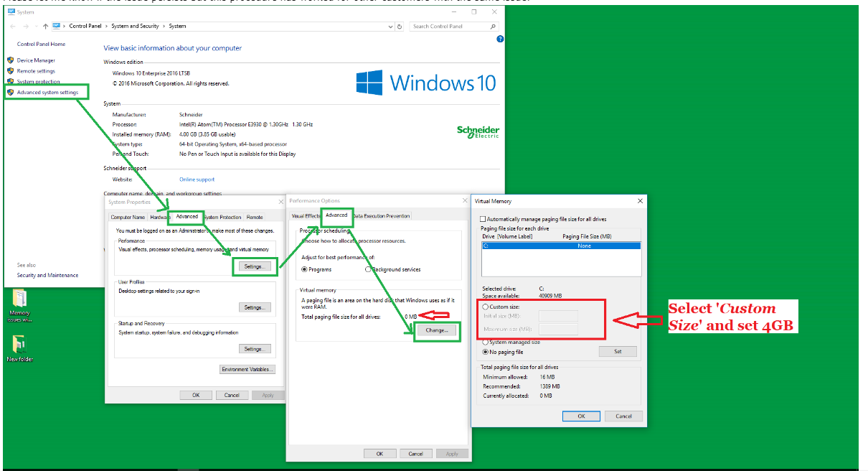Click 'Change...' under Virtual memory

tap(436, 330)
